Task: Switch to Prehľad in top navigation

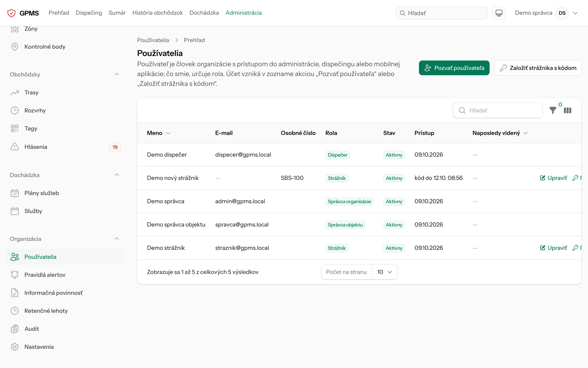Action: pos(59,13)
